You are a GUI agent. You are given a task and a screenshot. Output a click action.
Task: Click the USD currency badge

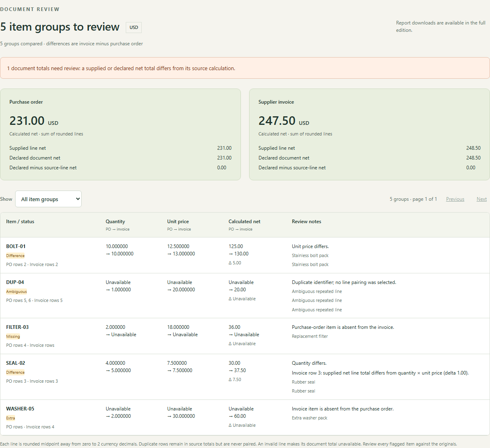click(x=134, y=27)
